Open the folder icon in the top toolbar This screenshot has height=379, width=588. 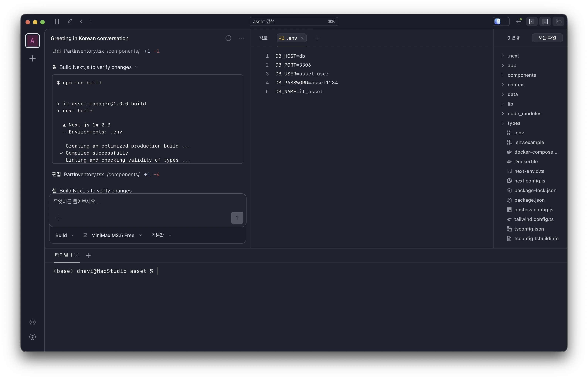coord(558,21)
